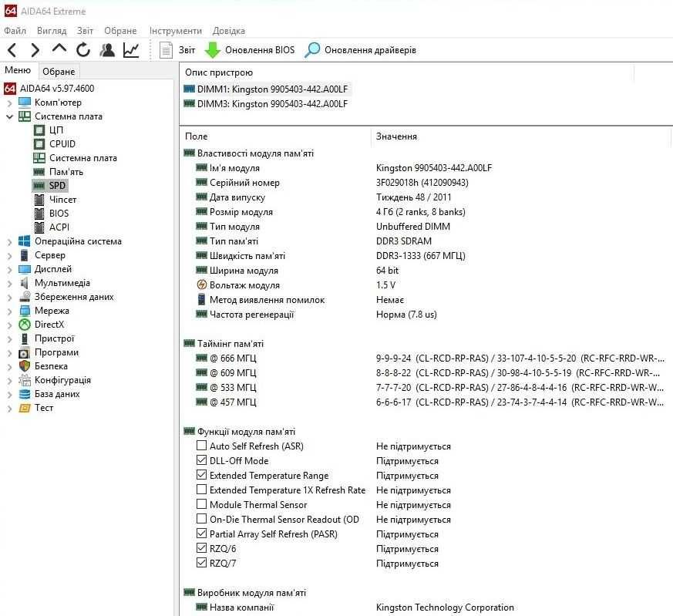Open the user manager silhouette icon
Image resolution: width=673 pixels, height=616 pixels.
[107, 50]
